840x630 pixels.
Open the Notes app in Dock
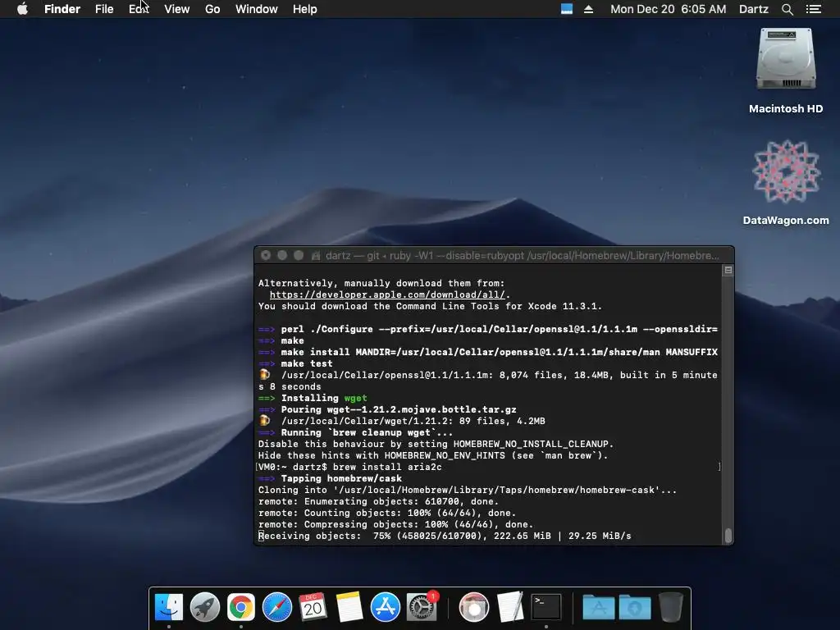coord(349,607)
